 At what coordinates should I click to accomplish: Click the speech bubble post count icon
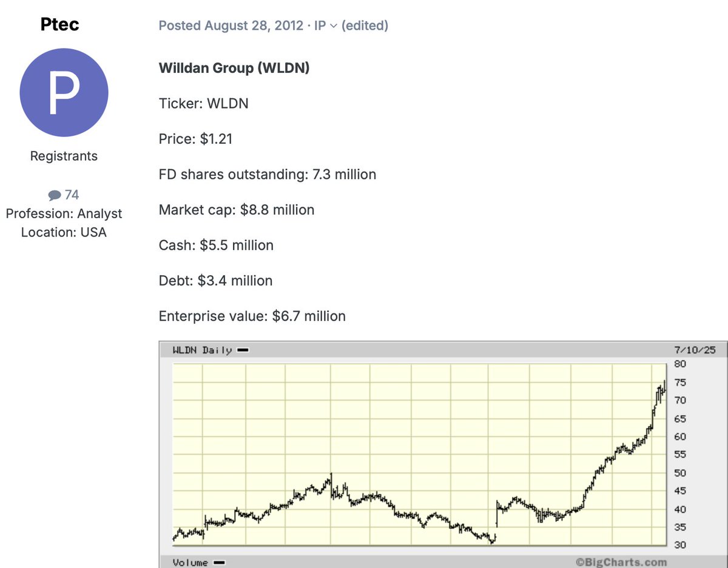[55, 195]
